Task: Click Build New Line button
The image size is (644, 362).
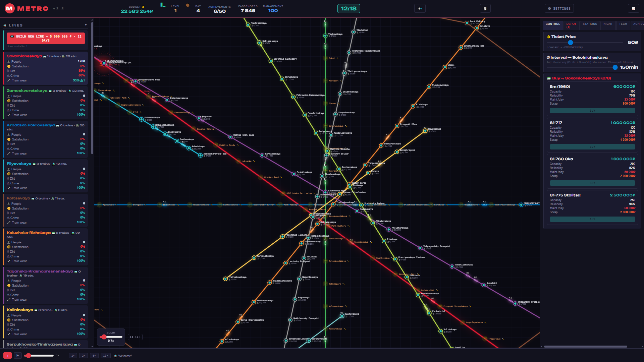Action: click(46, 39)
